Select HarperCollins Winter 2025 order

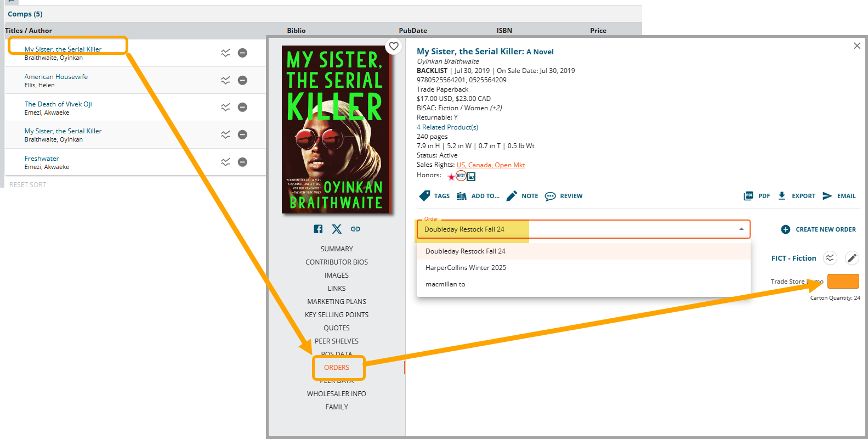pos(466,268)
